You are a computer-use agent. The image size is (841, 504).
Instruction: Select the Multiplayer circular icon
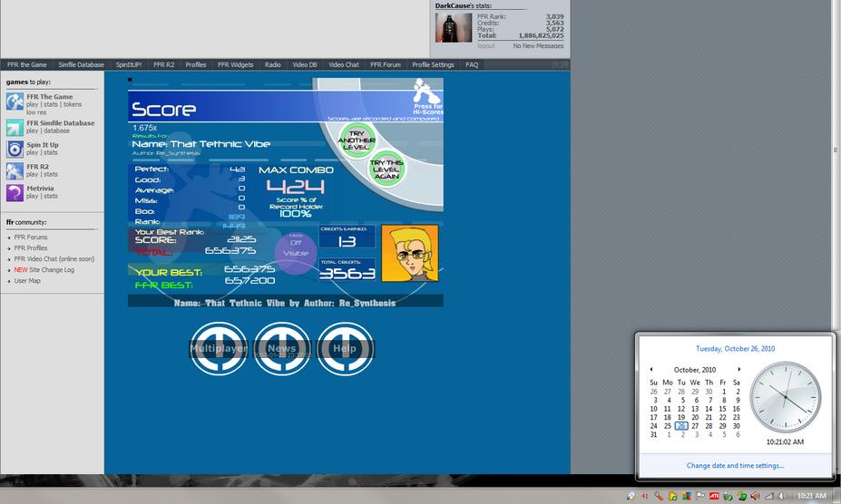click(x=219, y=348)
